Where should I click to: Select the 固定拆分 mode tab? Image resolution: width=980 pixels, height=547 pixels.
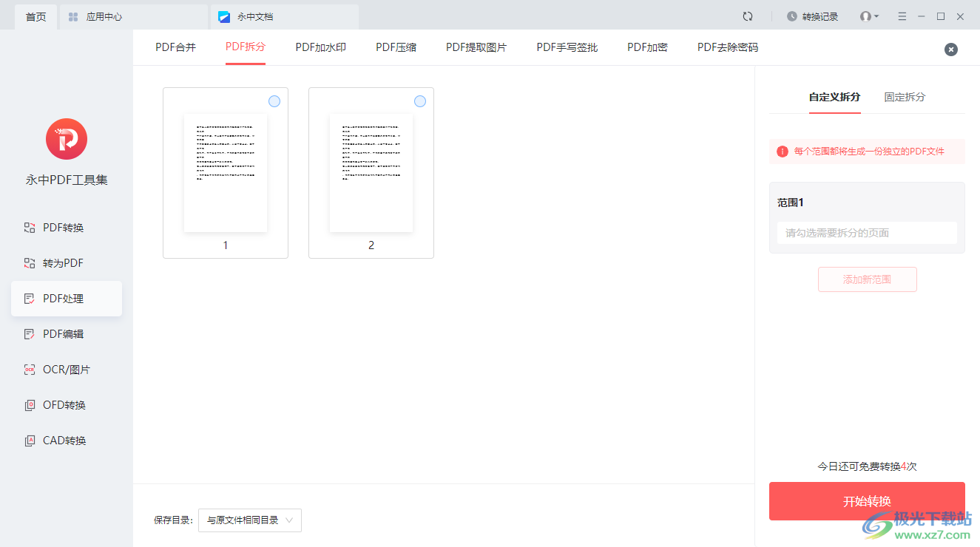click(905, 97)
